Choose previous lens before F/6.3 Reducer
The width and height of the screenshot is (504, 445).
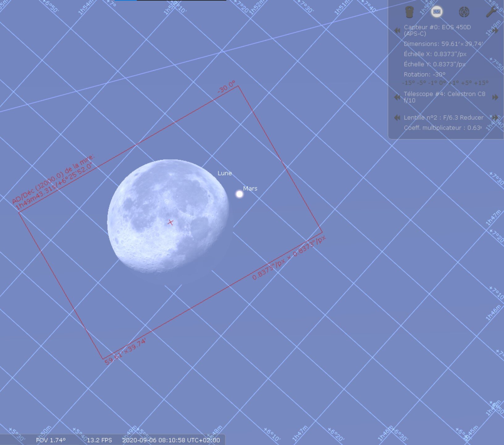(397, 118)
